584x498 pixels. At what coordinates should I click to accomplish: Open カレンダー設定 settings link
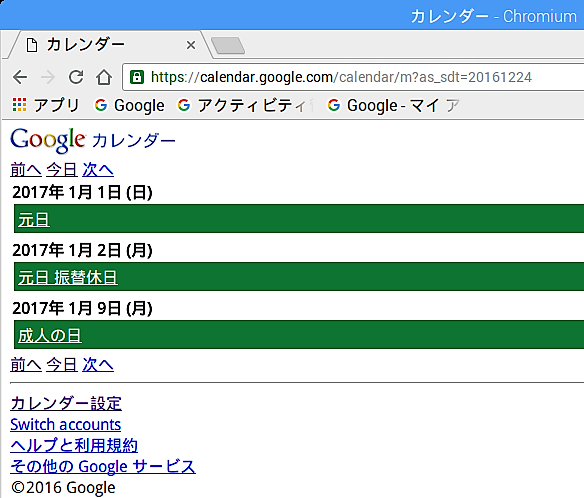[66, 403]
